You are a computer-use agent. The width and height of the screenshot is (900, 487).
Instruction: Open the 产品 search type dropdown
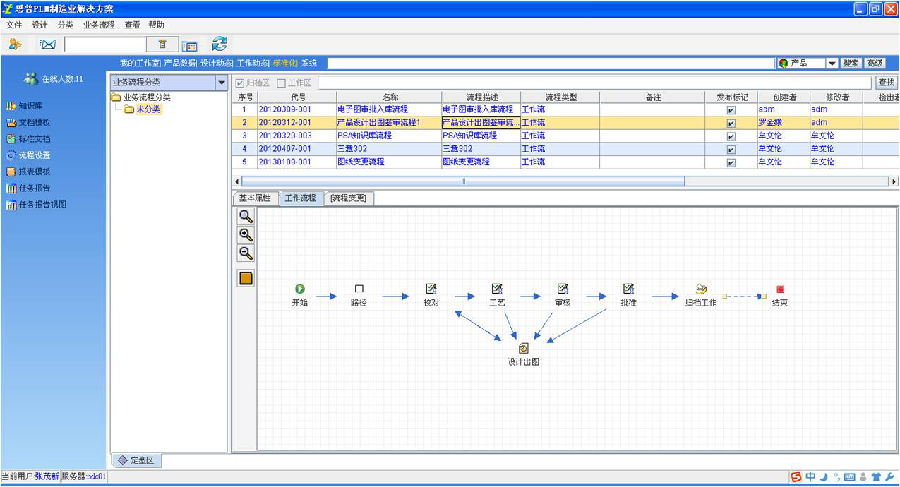(x=831, y=63)
